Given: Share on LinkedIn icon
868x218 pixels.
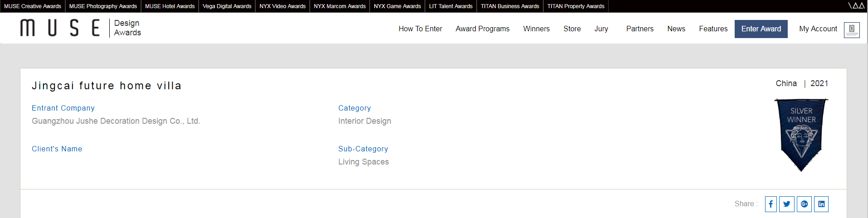Looking at the screenshot, I should tap(821, 204).
